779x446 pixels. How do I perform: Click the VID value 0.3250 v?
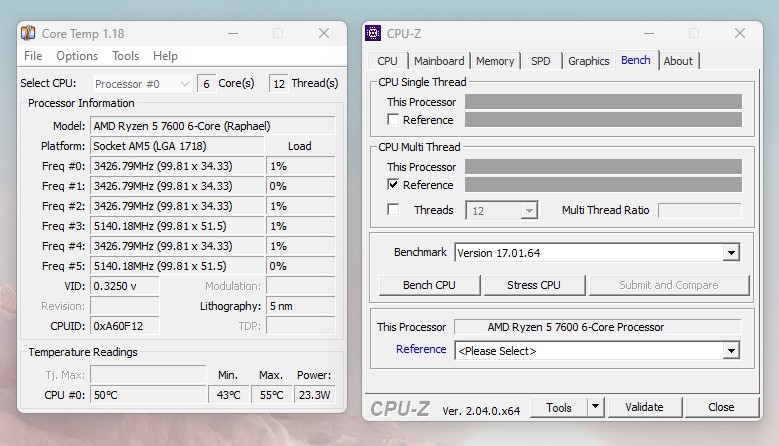[x=125, y=286]
